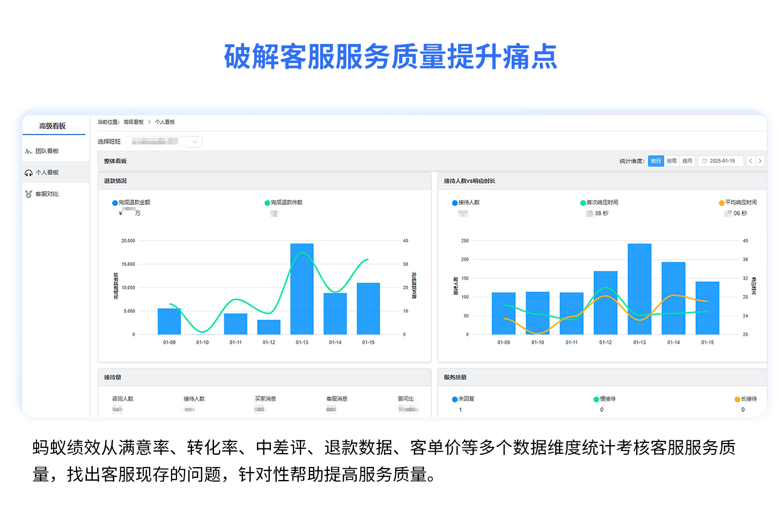Viewport: 781px width, 532px height.
Task: Open the 选择旺旺 account dropdown
Action: pos(164,142)
